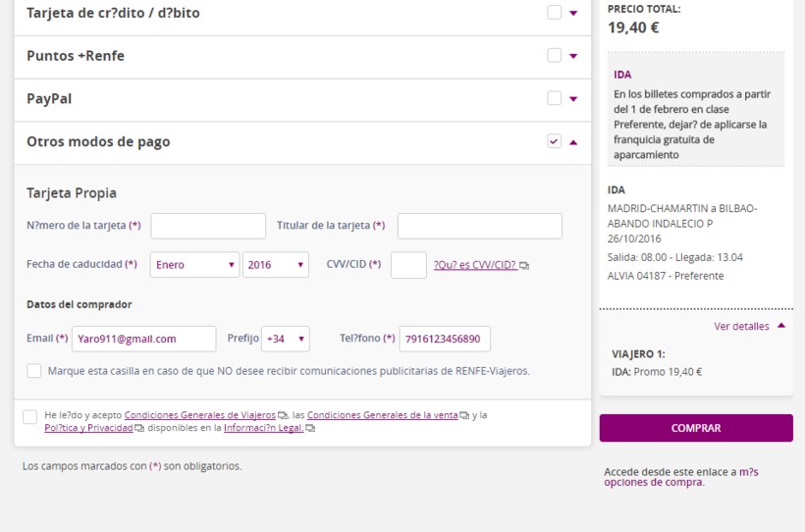Select the PayPal heading

(x=49, y=98)
